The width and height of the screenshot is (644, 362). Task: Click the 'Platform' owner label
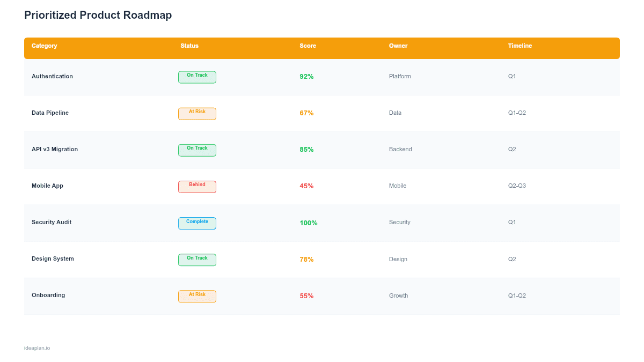coord(400,76)
